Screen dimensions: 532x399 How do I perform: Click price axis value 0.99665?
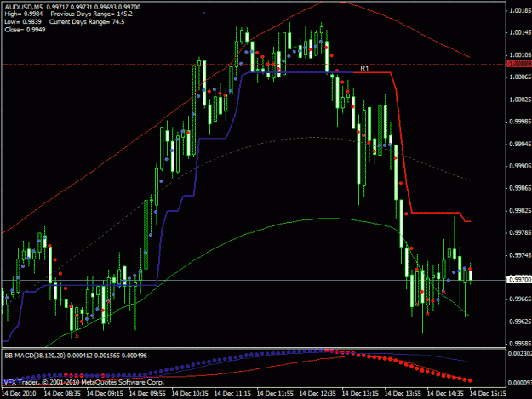pos(520,299)
